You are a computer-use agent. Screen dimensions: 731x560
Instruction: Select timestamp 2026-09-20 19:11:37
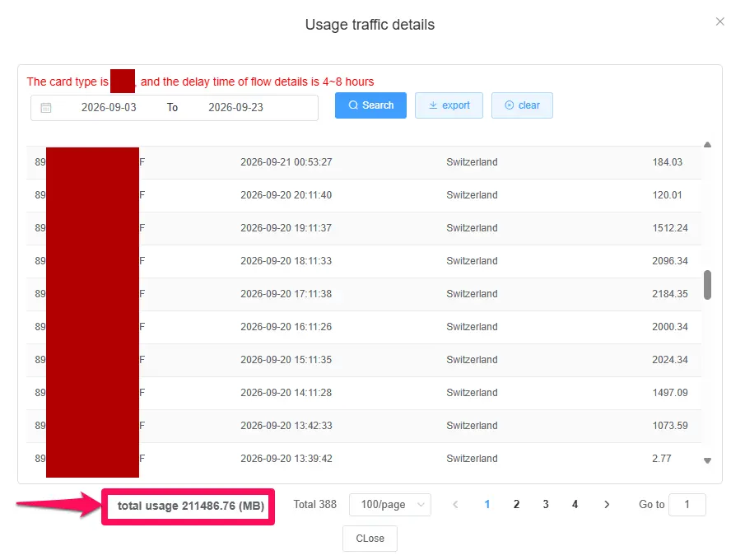pos(286,228)
